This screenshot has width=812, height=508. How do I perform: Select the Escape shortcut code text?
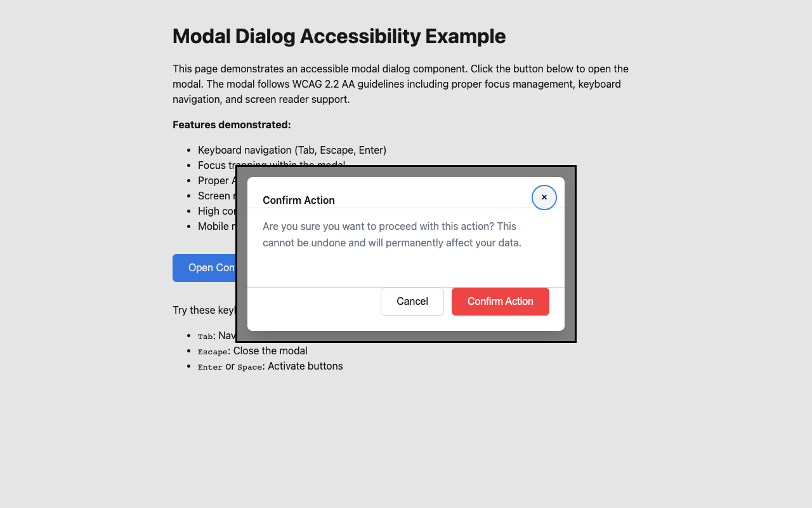[213, 351]
